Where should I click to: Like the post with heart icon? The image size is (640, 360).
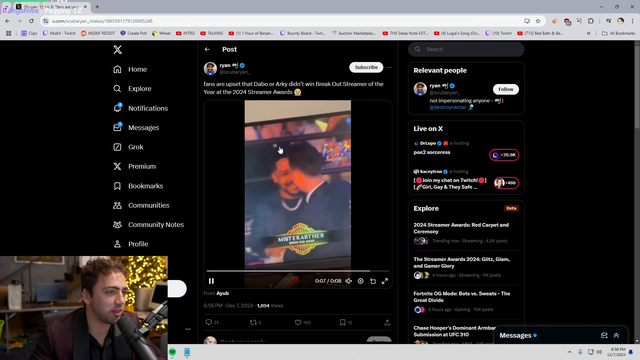pyautogui.click(x=298, y=322)
